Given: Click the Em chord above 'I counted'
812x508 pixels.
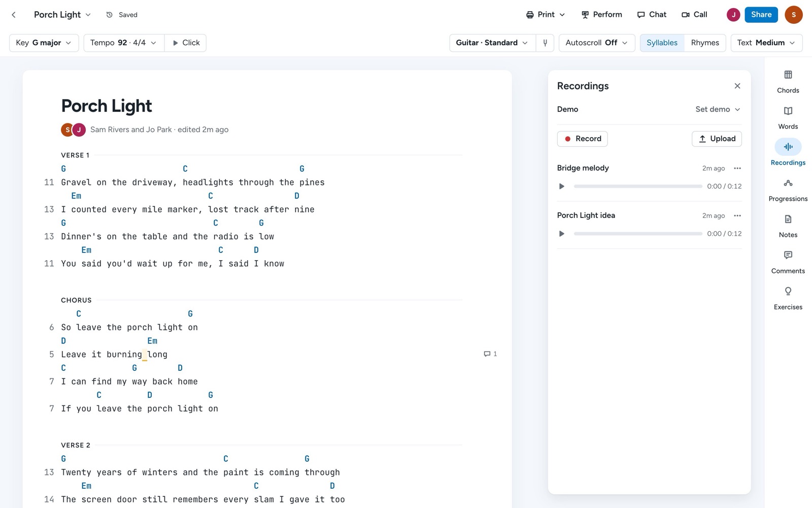Looking at the screenshot, I should pyautogui.click(x=76, y=196).
